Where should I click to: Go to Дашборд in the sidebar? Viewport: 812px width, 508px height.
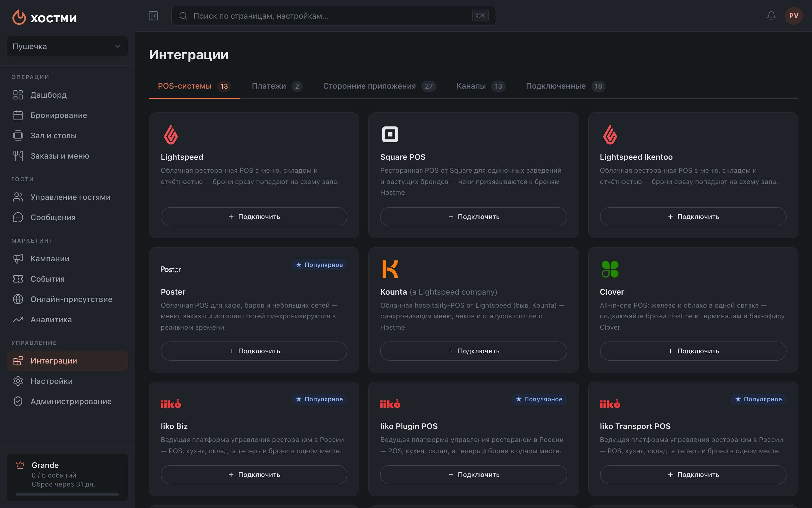[67, 95]
